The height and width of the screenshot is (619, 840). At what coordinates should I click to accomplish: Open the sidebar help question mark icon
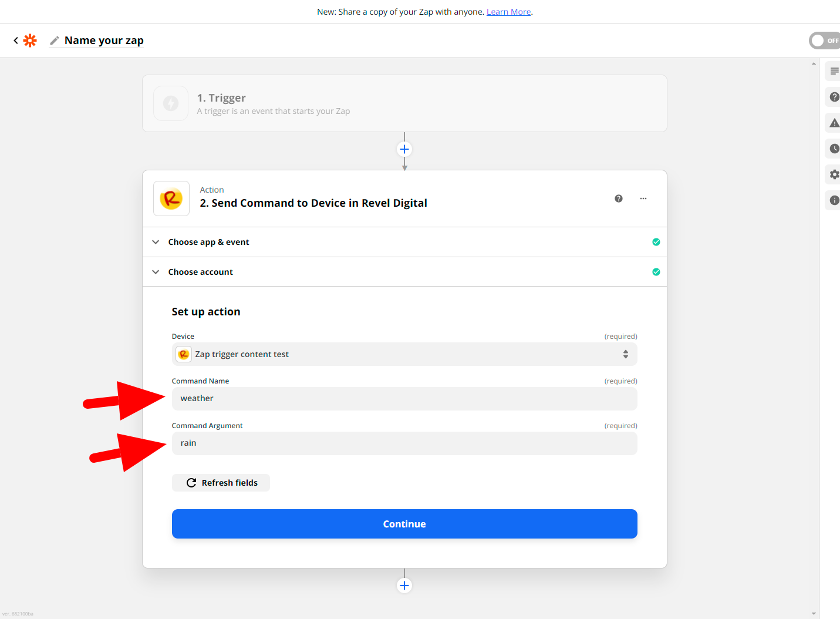(834, 97)
